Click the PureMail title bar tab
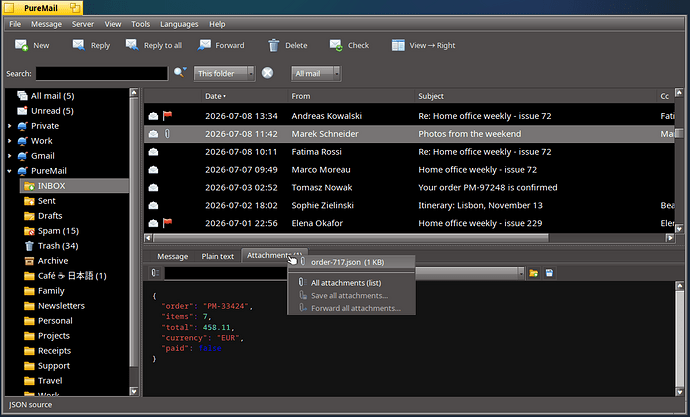This screenshot has width=690, height=417. tap(43, 8)
